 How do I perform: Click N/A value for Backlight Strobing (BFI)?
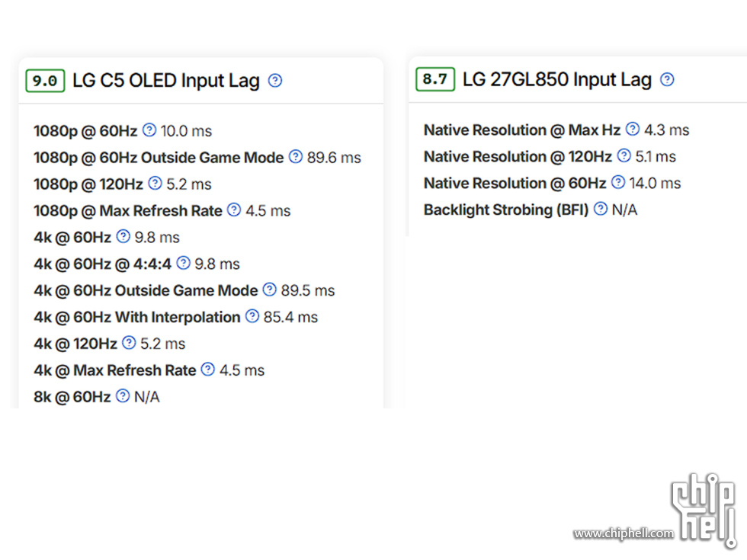point(624,210)
